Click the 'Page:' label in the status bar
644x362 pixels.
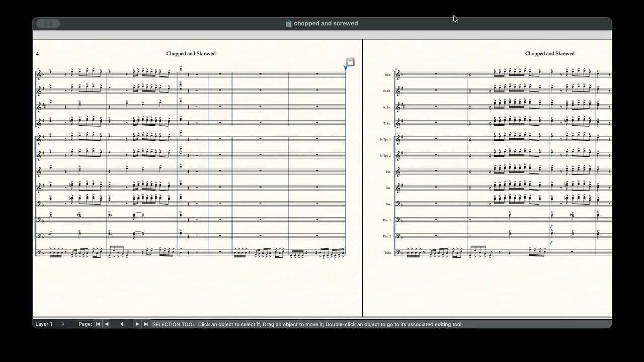[x=86, y=324]
